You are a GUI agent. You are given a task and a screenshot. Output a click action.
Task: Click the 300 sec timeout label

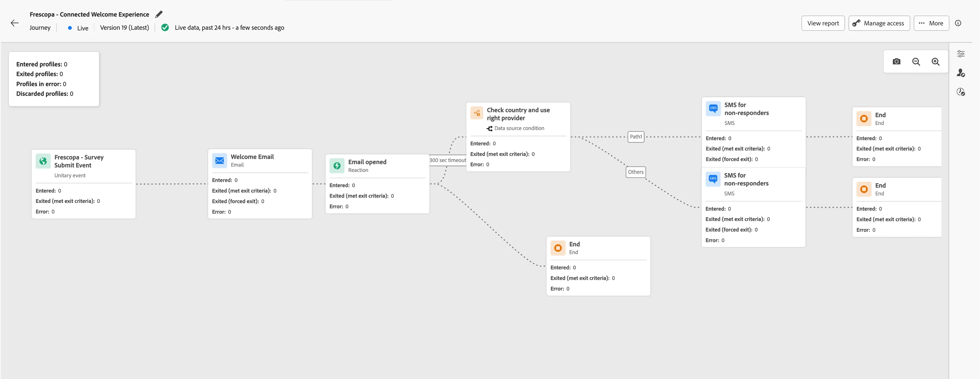pyautogui.click(x=447, y=160)
